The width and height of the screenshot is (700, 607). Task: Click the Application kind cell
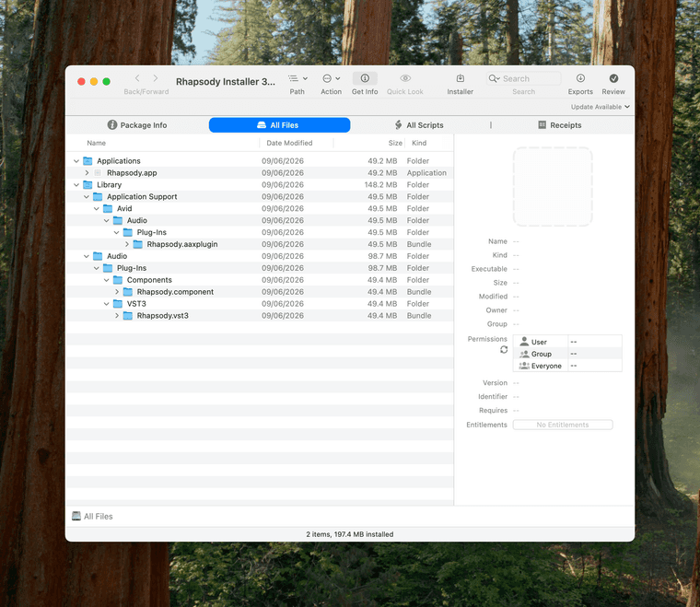(x=426, y=173)
